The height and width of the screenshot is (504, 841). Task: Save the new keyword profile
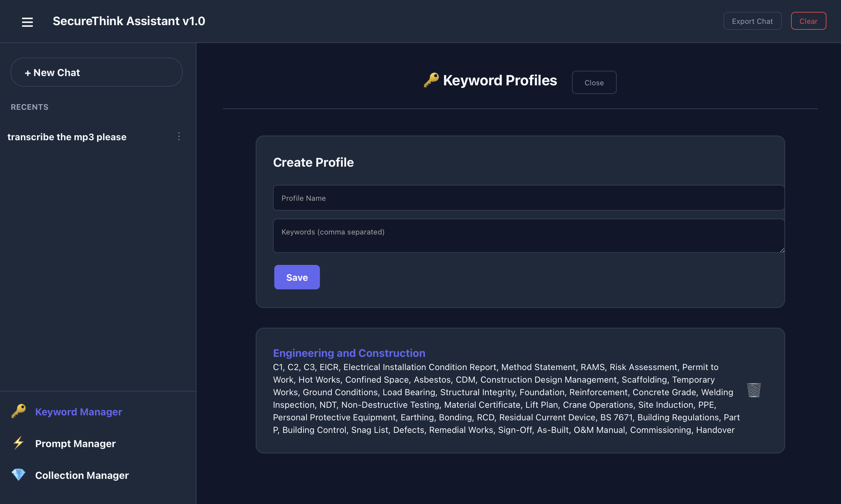[296, 277]
